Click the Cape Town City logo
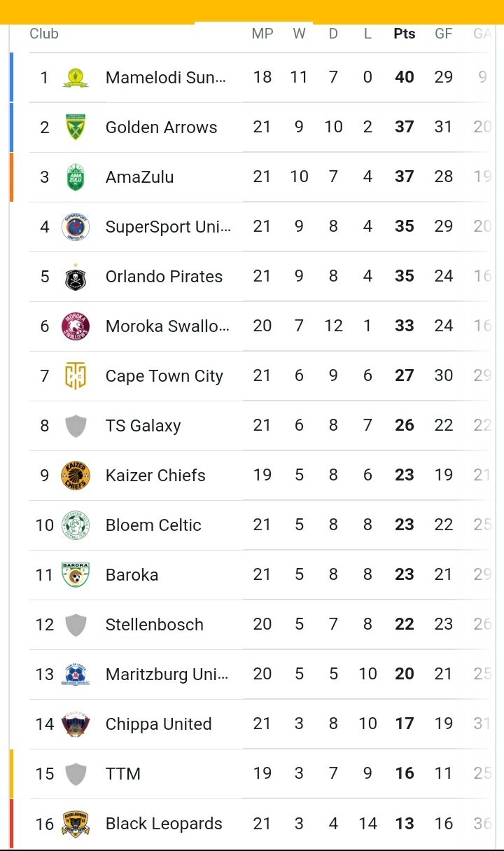The height and width of the screenshot is (851, 504). [x=76, y=376]
